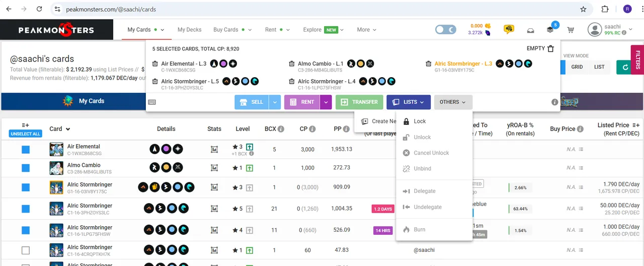Open keyboard shortcuts icon in selection panel
Viewport: 644px width, 266px height.
(152, 102)
